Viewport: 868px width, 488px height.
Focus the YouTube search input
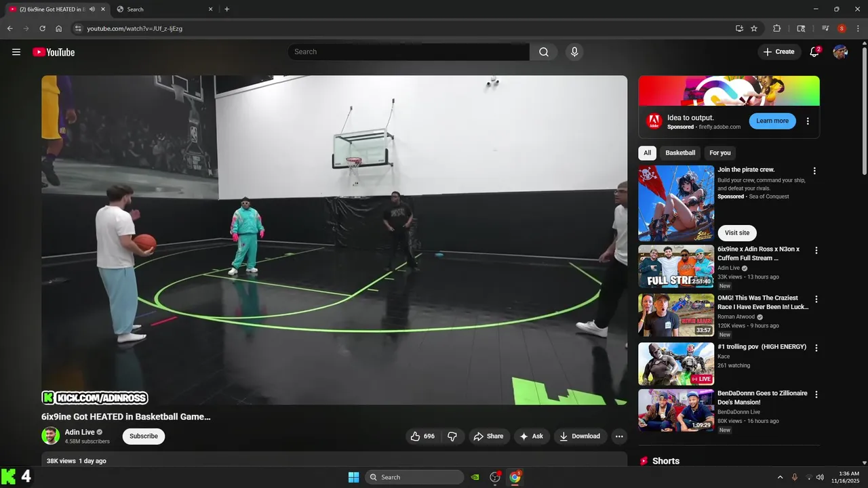pyautogui.click(x=408, y=52)
